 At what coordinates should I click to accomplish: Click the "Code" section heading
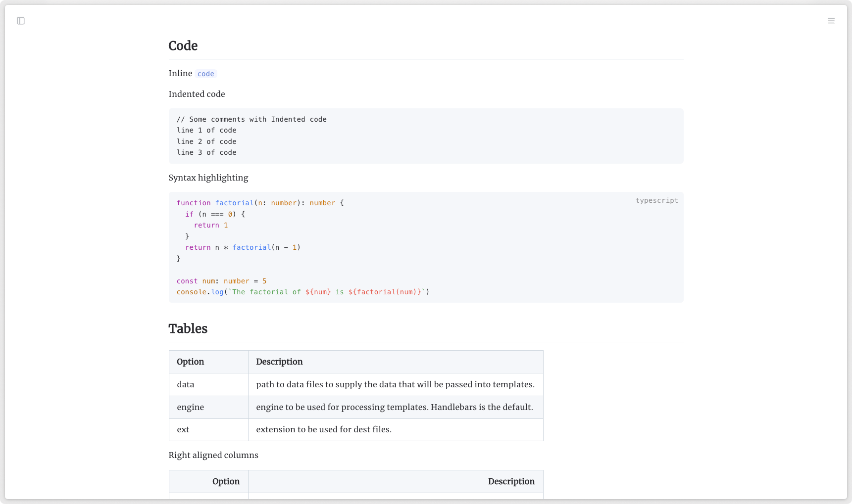click(x=183, y=46)
